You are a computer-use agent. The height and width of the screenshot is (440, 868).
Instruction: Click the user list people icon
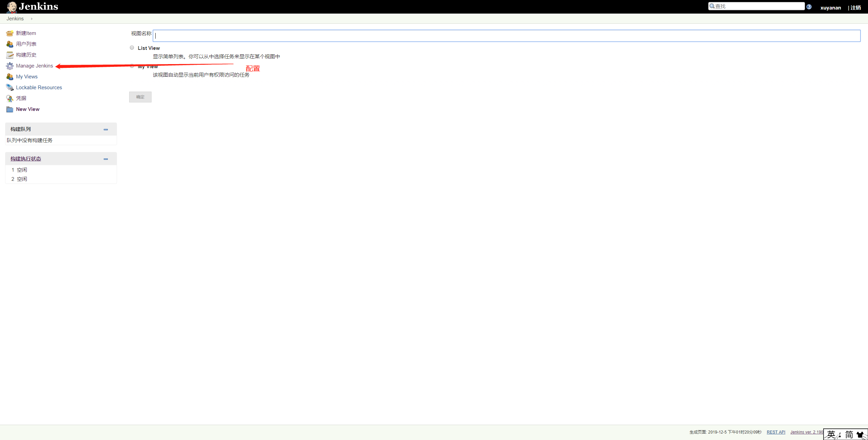click(9, 44)
